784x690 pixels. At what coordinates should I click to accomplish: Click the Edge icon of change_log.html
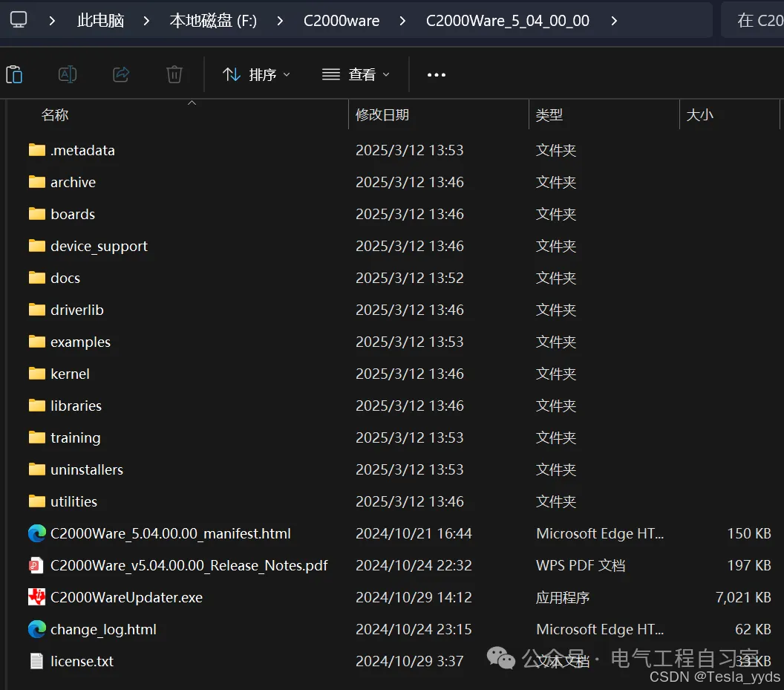[x=37, y=629]
